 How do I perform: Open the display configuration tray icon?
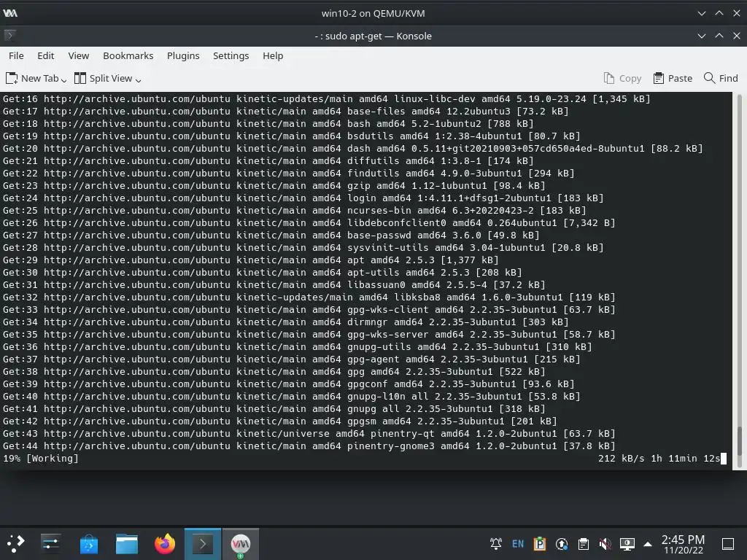click(x=627, y=543)
